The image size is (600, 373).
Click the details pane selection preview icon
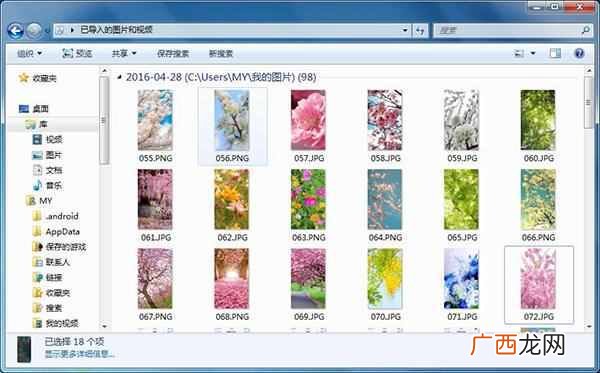coord(24,349)
